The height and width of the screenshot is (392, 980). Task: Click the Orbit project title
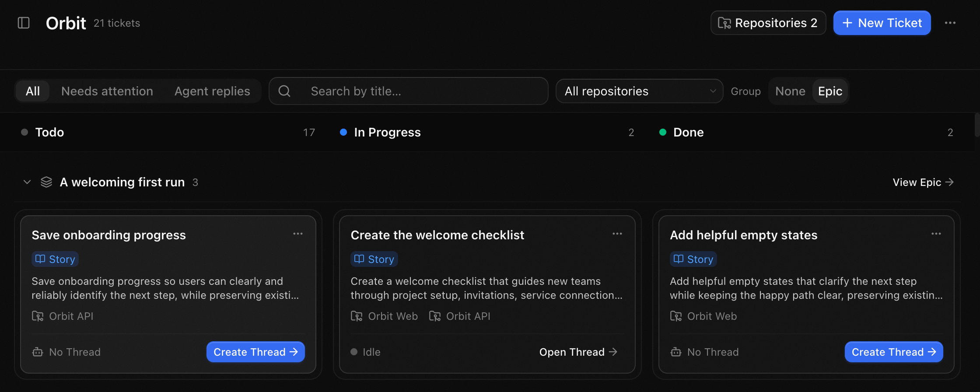click(x=66, y=23)
